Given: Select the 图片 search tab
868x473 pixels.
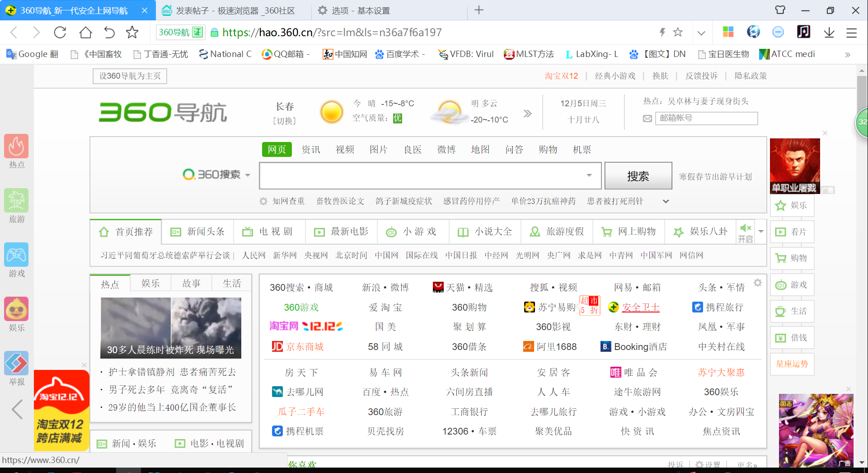Looking at the screenshot, I should [x=379, y=150].
